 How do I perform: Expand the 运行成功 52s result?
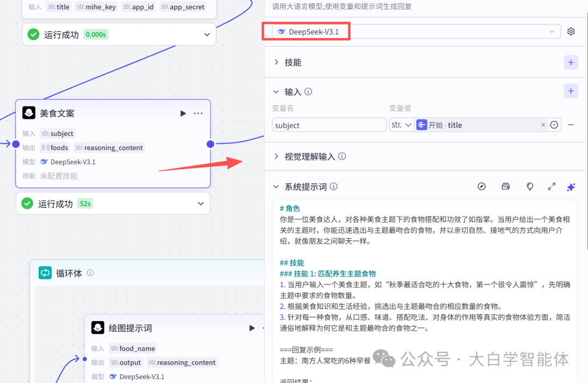[x=200, y=203]
